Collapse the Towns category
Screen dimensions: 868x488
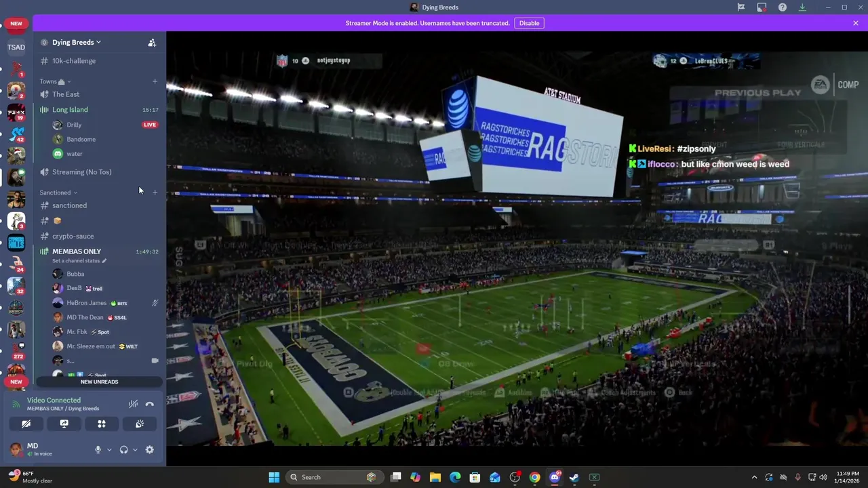coord(55,81)
